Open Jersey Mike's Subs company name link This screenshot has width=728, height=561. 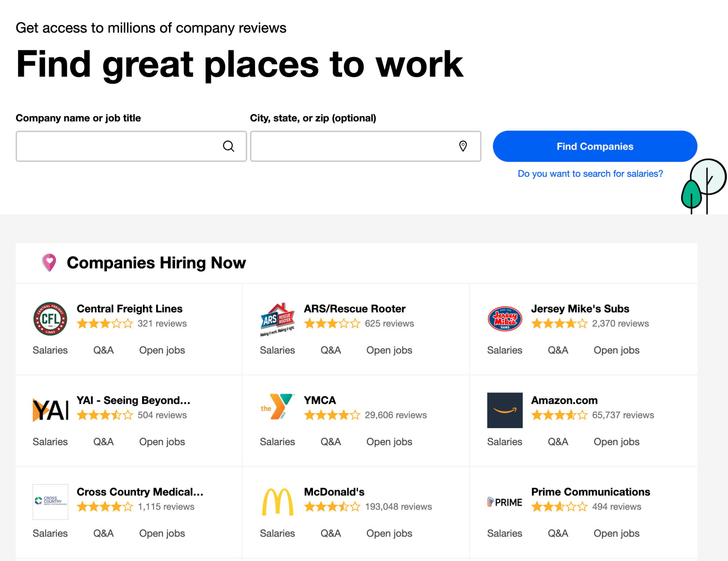580,309
